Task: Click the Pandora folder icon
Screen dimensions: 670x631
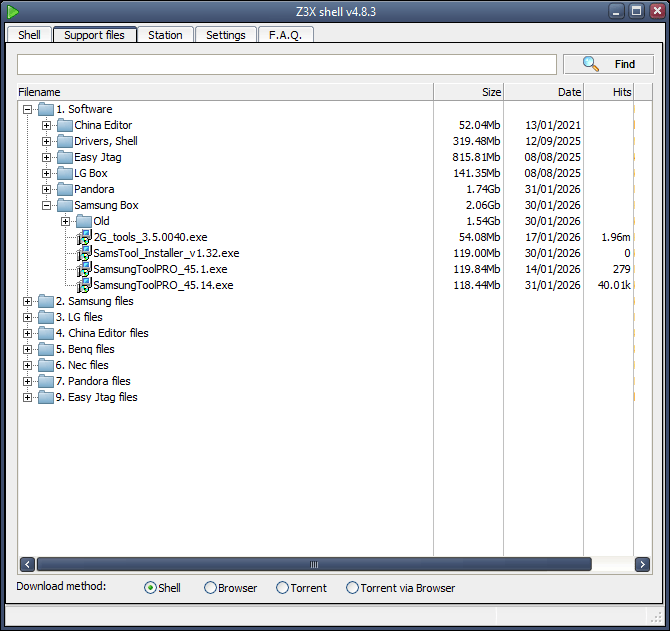Action: point(65,189)
